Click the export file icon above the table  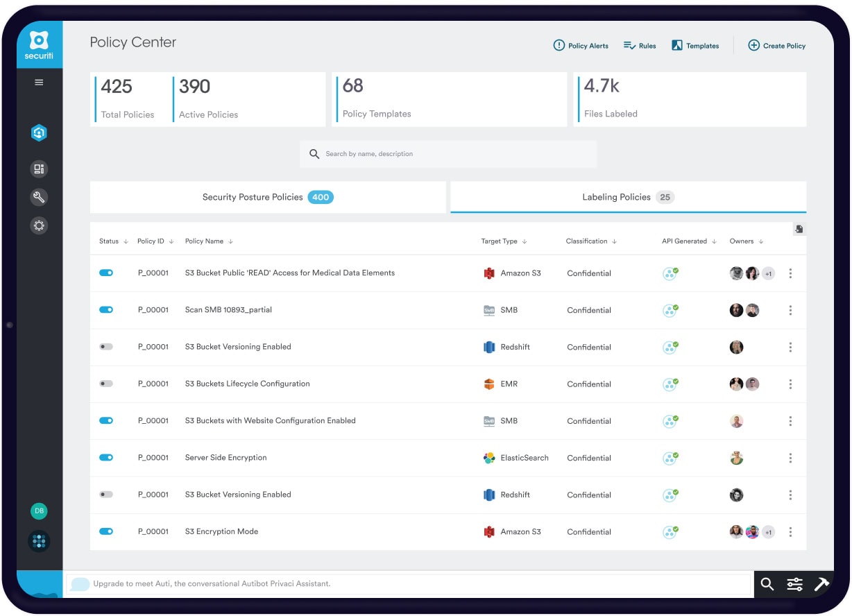tap(799, 229)
